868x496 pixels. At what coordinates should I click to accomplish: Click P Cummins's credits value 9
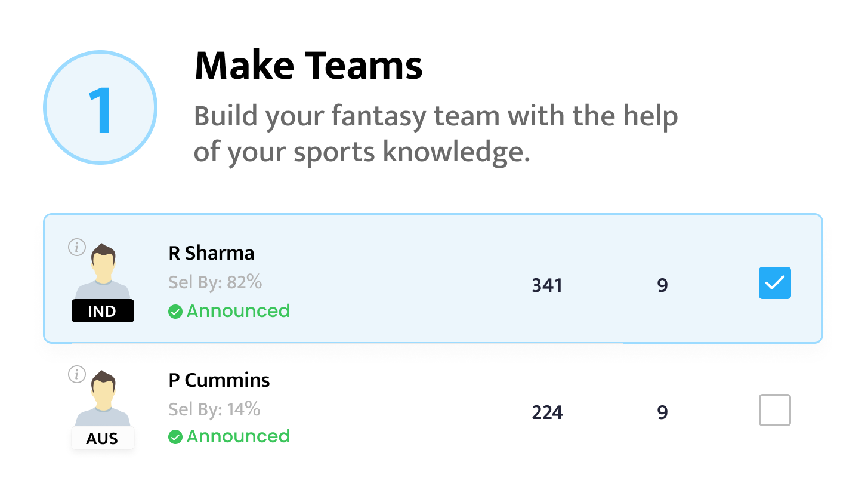tap(662, 412)
